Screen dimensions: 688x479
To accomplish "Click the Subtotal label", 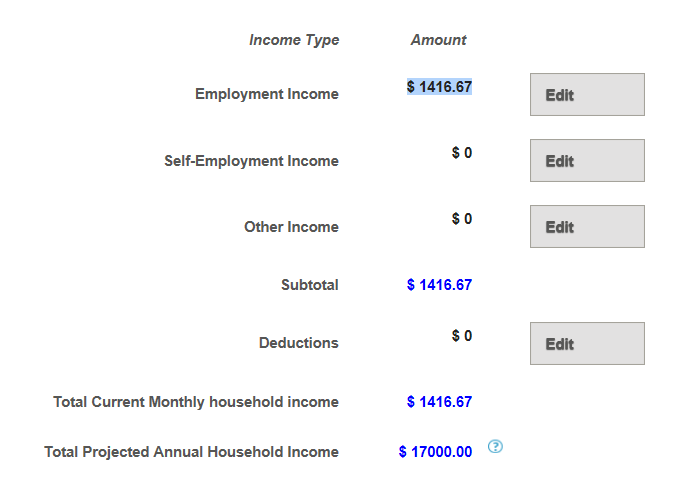I will (x=310, y=285).
